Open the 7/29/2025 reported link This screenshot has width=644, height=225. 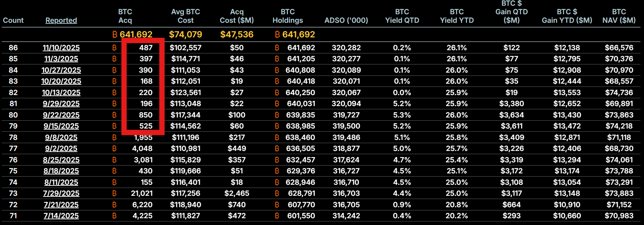(61, 193)
